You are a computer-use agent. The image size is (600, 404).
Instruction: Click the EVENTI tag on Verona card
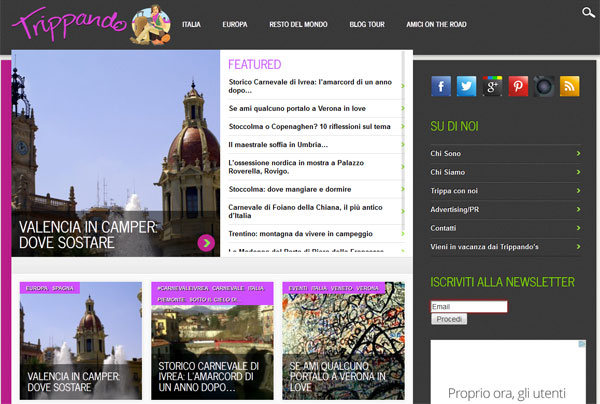[x=298, y=288]
